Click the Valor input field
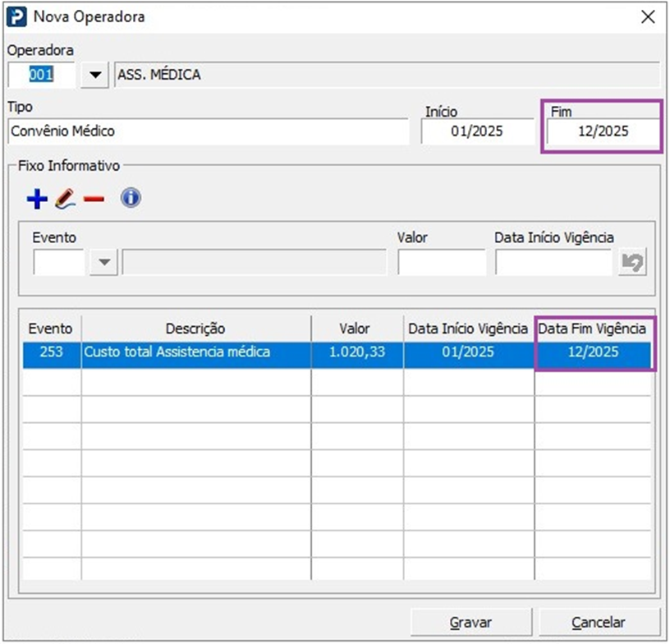 (x=442, y=261)
